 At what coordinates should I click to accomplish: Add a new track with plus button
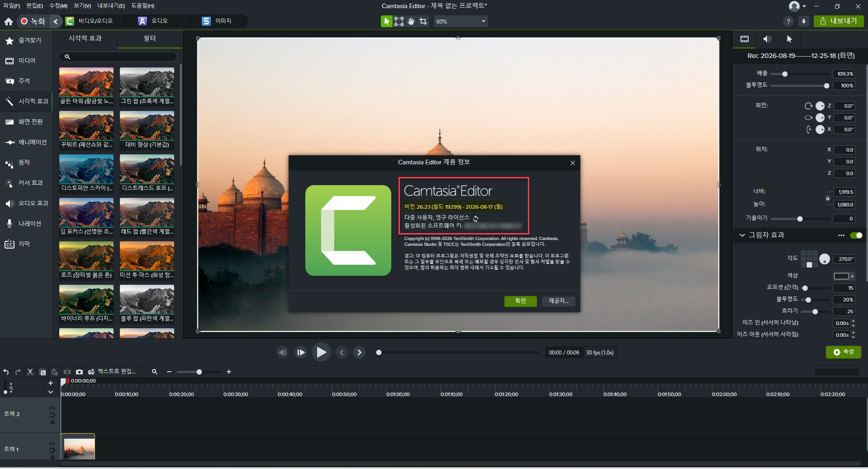click(51, 383)
